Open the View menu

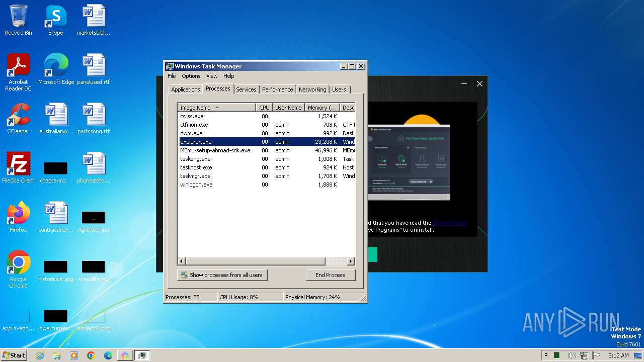click(212, 76)
